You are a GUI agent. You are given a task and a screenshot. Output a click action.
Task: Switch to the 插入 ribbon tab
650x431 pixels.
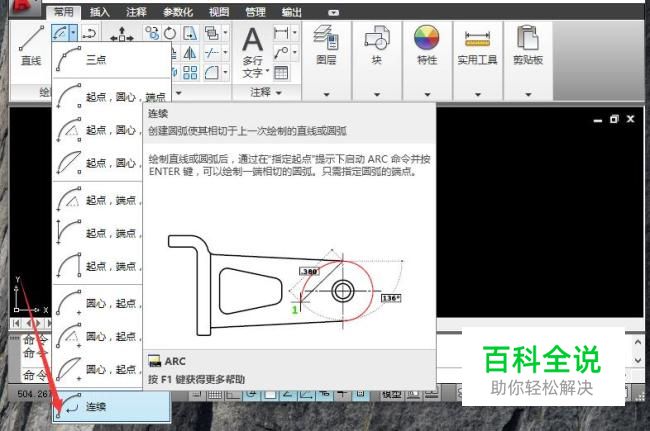(x=99, y=12)
